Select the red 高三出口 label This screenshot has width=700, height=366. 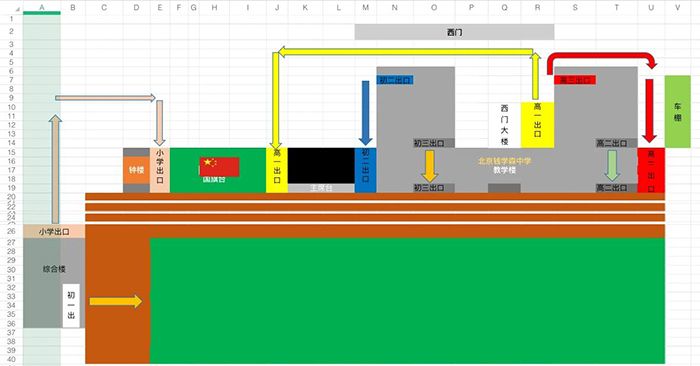point(575,80)
